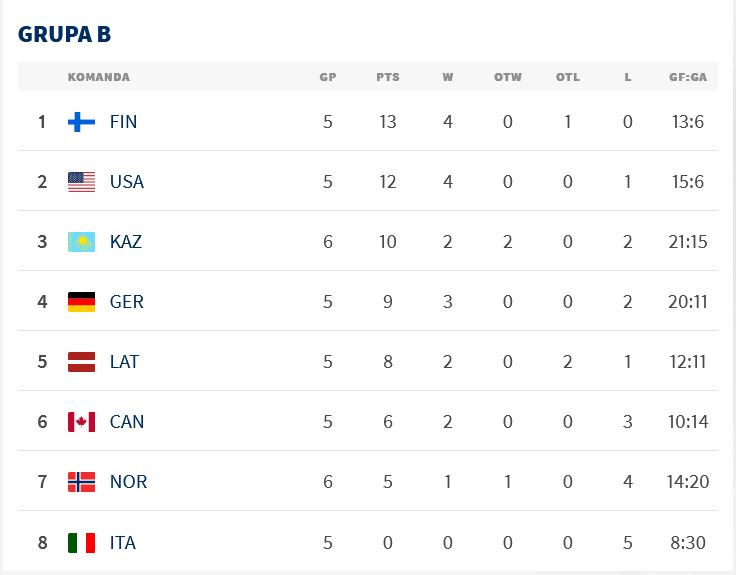This screenshot has height=575, width=736.
Task: Click Latvia's 8 points value
Action: [x=387, y=362]
